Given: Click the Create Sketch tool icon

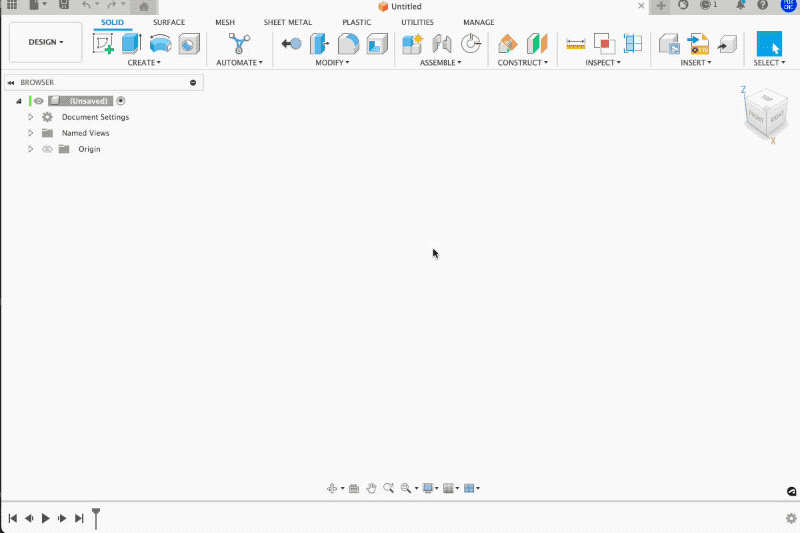Looking at the screenshot, I should click(103, 43).
